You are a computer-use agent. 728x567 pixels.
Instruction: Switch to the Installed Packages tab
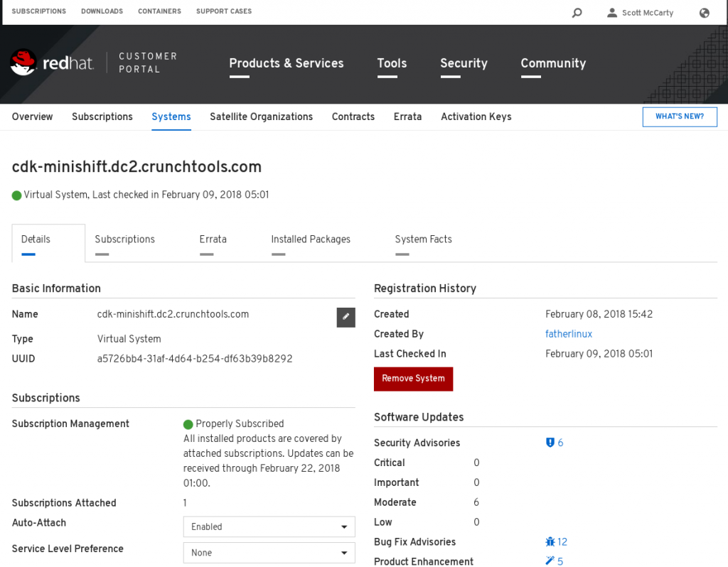click(x=311, y=239)
